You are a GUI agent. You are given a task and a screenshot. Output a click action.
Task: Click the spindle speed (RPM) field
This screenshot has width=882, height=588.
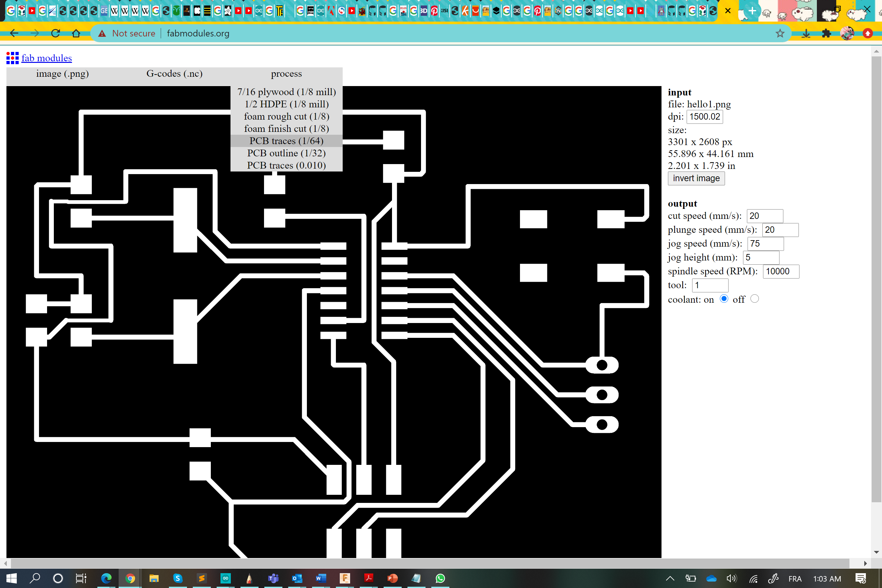[780, 271]
